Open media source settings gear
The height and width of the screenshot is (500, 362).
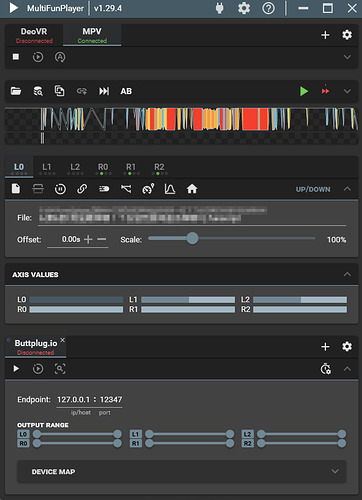(347, 35)
